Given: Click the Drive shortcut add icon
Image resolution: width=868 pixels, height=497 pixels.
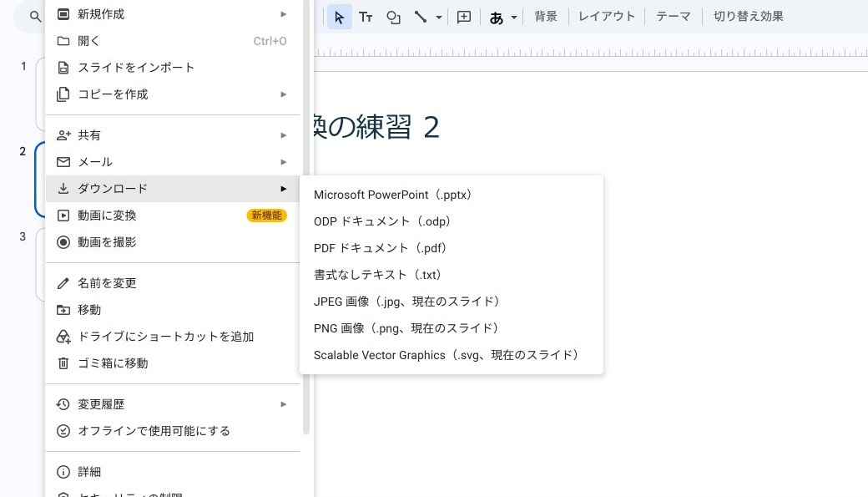Looking at the screenshot, I should [x=63, y=337].
